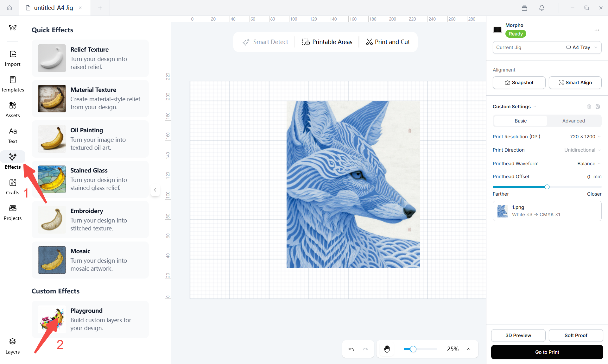Open Print Resolution DPI dropdown
608x364 pixels.
(x=585, y=137)
